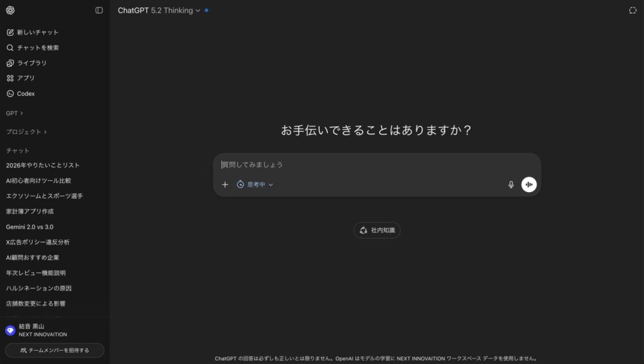Click the 質問してみましょう message input field
The image size is (644, 364).
[365, 165]
